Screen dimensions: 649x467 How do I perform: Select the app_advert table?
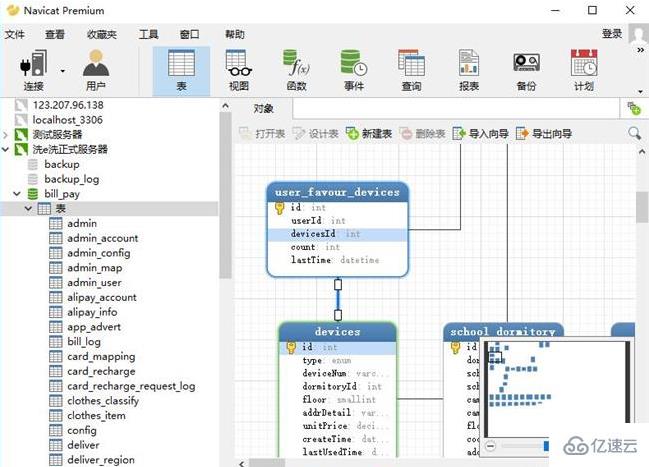(x=94, y=327)
